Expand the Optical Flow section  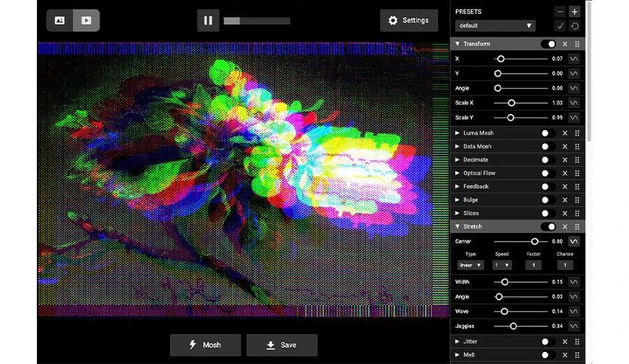(457, 173)
